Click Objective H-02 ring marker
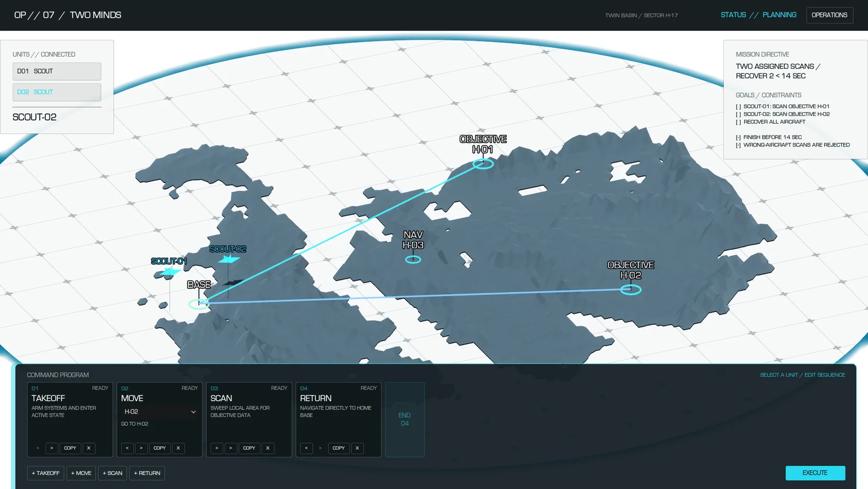Viewport: 868px width, 489px height. tap(631, 290)
